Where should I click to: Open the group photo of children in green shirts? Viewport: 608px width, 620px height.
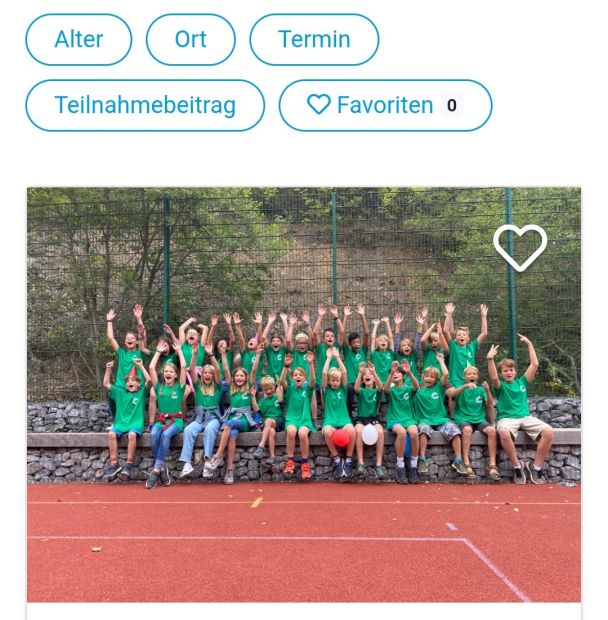click(x=304, y=395)
